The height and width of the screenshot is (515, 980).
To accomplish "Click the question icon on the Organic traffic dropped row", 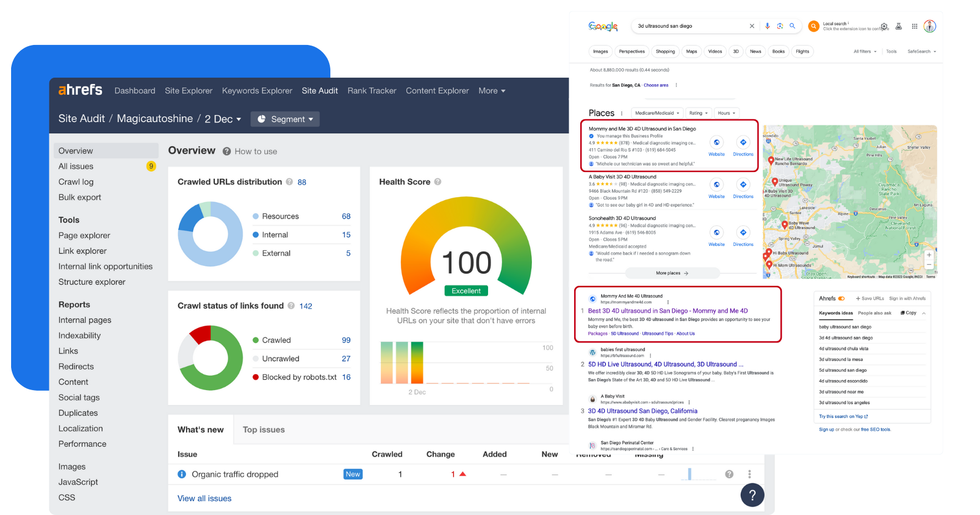I will point(730,474).
